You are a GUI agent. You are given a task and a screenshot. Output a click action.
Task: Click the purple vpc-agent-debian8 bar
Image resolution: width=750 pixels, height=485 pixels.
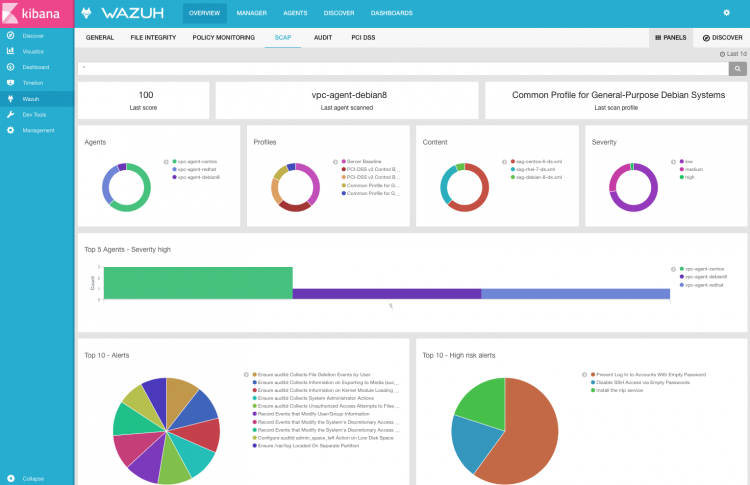click(x=387, y=294)
